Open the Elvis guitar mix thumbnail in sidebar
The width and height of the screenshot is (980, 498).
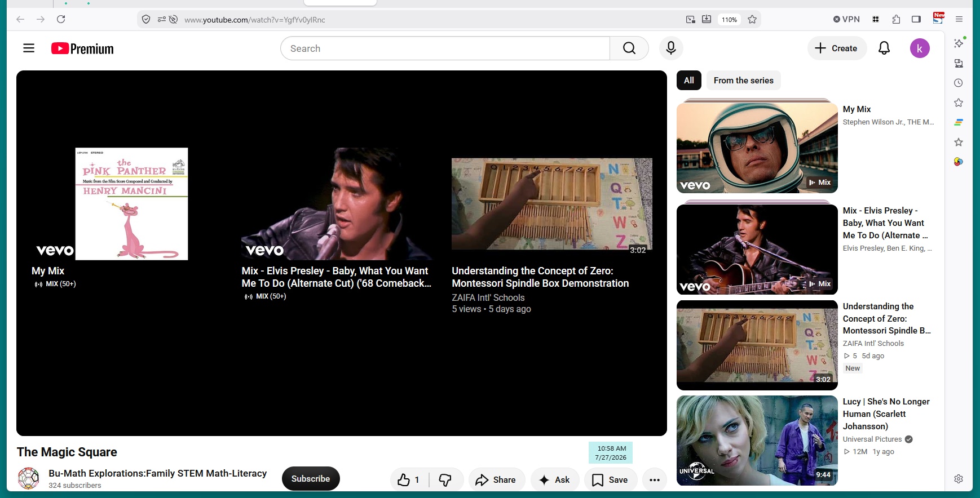[757, 250]
